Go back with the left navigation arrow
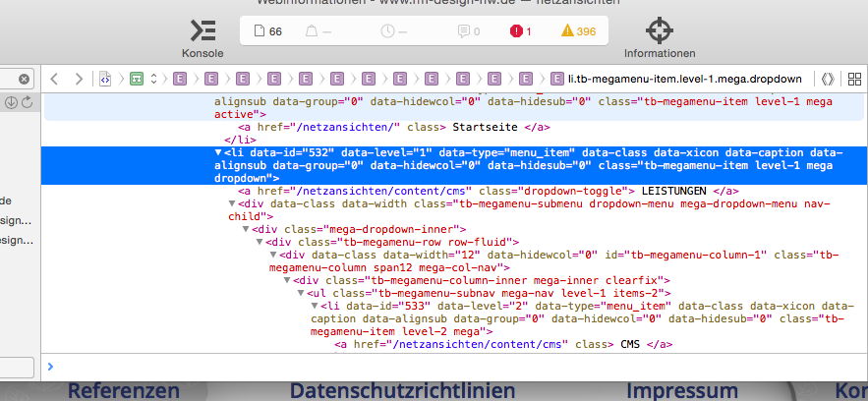The height and width of the screenshot is (401, 868). 55,79
